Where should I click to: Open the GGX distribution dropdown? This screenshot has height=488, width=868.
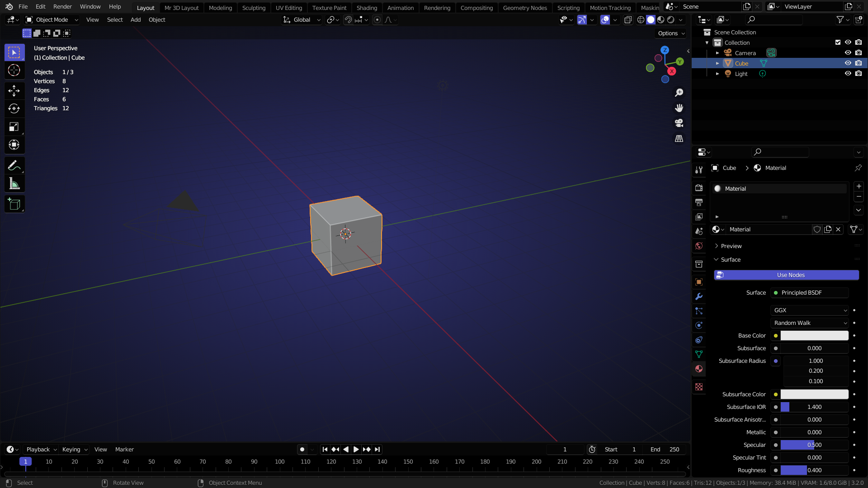pos(809,310)
